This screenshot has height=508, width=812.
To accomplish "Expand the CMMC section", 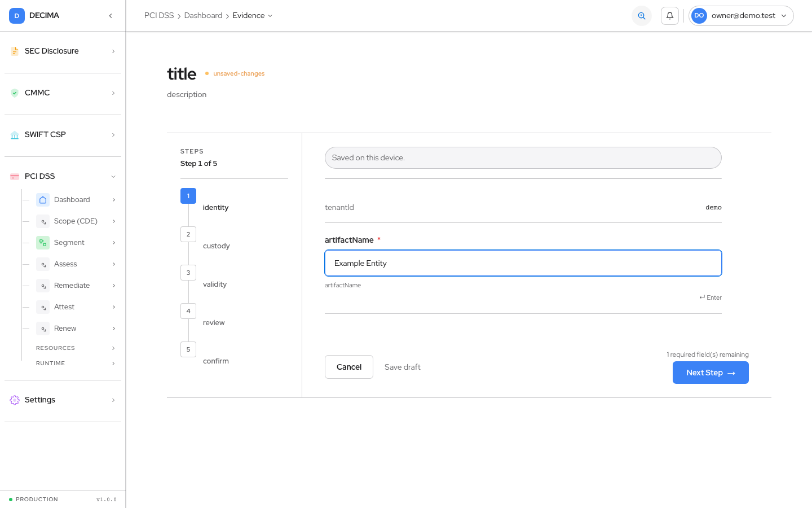I will (113, 93).
